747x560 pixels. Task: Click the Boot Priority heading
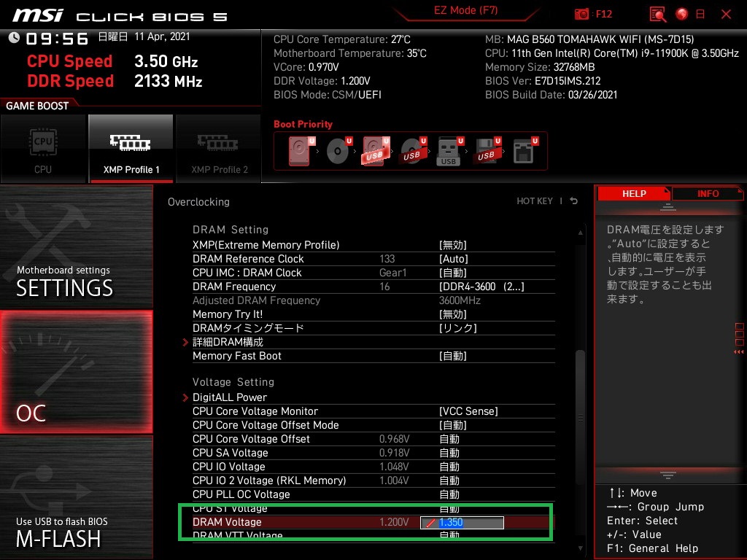303,124
